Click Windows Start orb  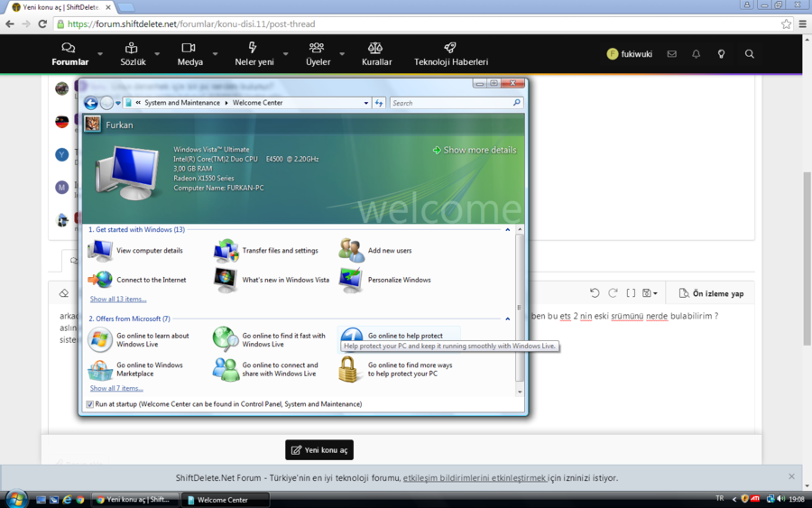click(16, 499)
